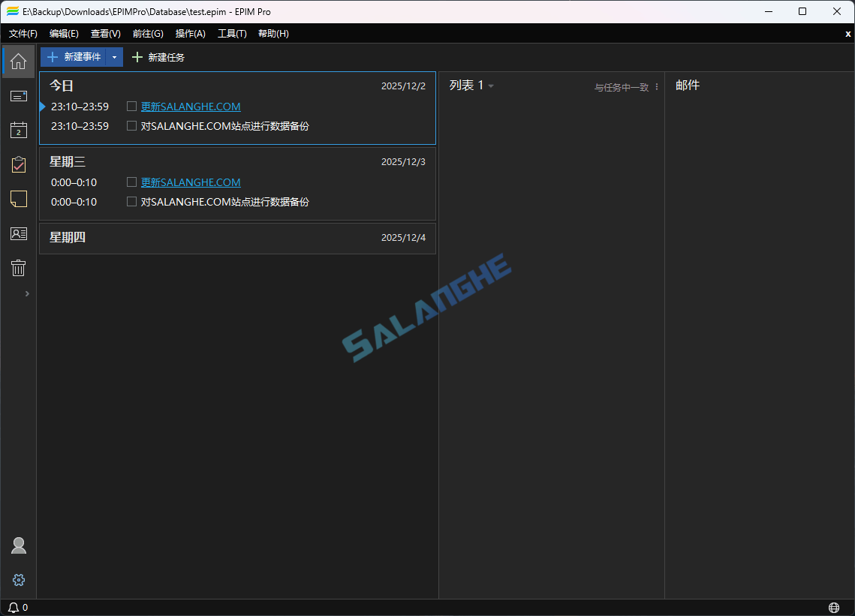Open the Trash bin sidebar icon
855x616 pixels.
pyautogui.click(x=19, y=268)
